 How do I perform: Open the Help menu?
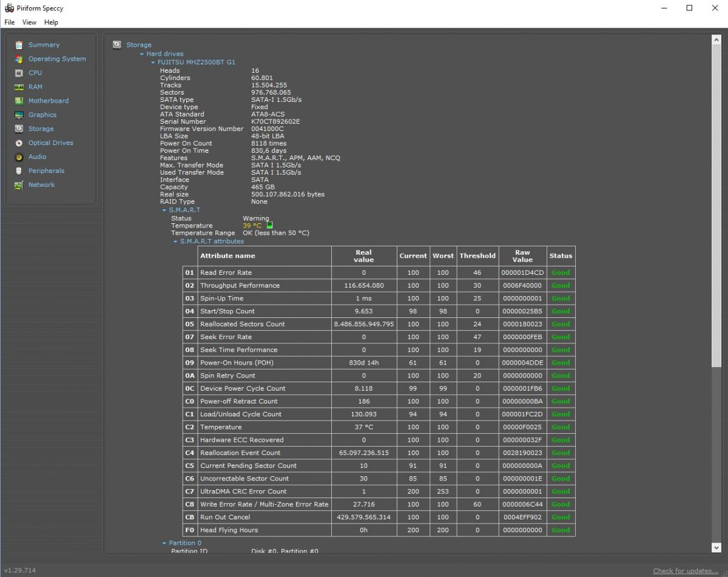pyautogui.click(x=51, y=22)
